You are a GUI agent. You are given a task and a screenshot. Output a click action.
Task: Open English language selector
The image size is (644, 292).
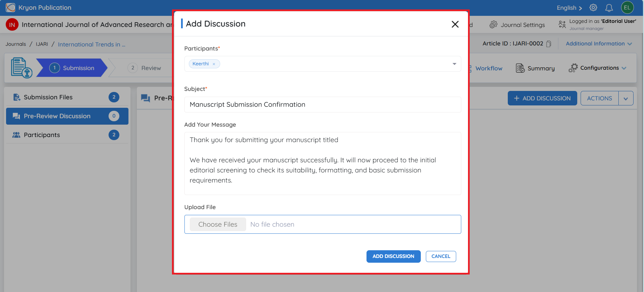[569, 8]
